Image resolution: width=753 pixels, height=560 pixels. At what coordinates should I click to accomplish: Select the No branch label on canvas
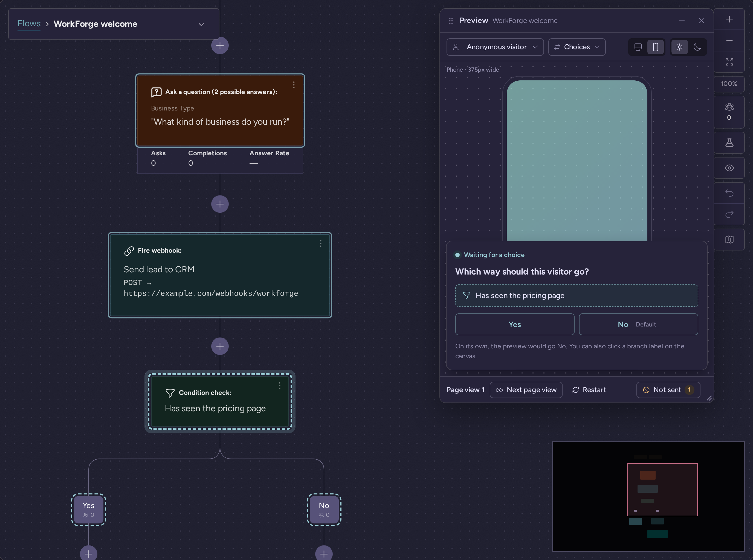click(324, 509)
